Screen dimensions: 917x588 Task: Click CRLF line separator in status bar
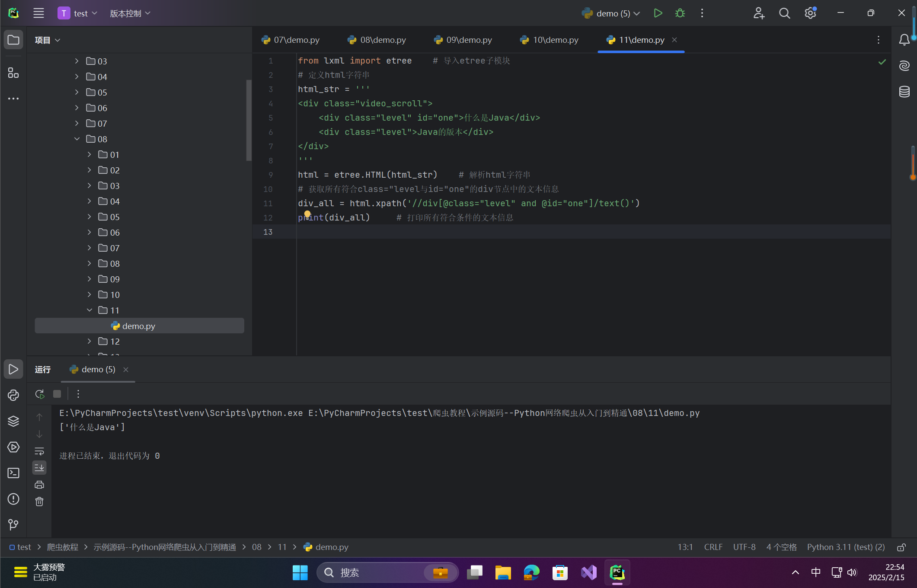(x=713, y=547)
